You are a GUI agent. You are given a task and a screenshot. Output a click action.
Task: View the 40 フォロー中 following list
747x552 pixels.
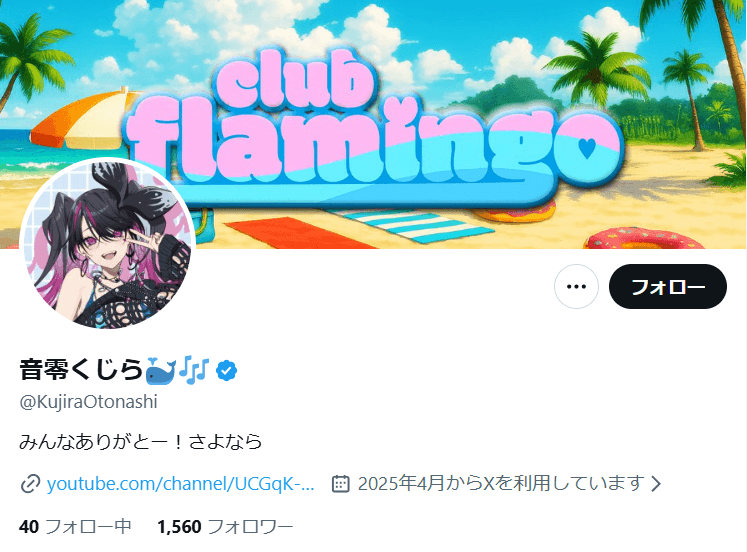pyautogui.click(x=75, y=527)
